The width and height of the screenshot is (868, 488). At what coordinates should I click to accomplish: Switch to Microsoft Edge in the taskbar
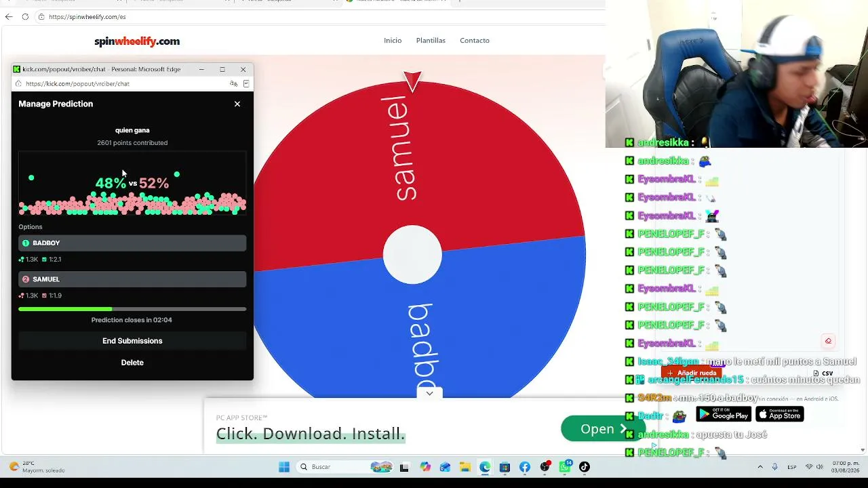(485, 467)
